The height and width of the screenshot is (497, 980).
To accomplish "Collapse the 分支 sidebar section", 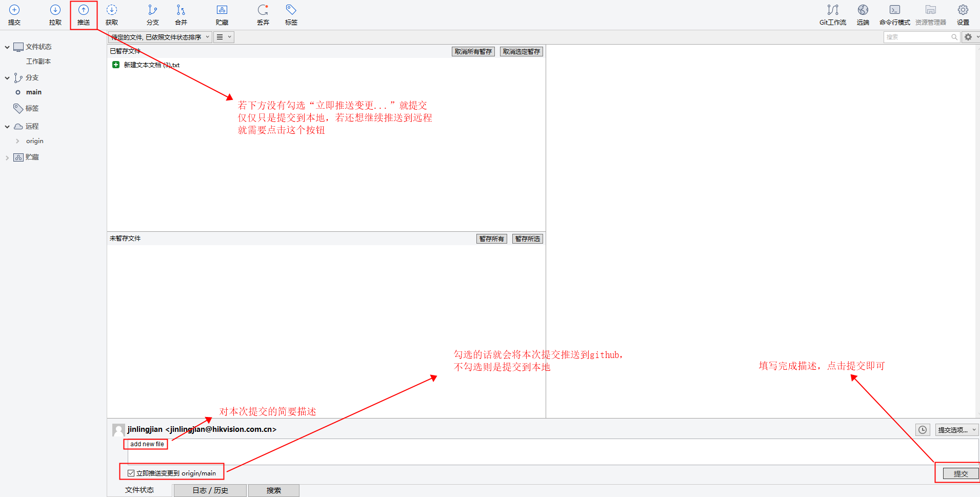I will (x=7, y=78).
